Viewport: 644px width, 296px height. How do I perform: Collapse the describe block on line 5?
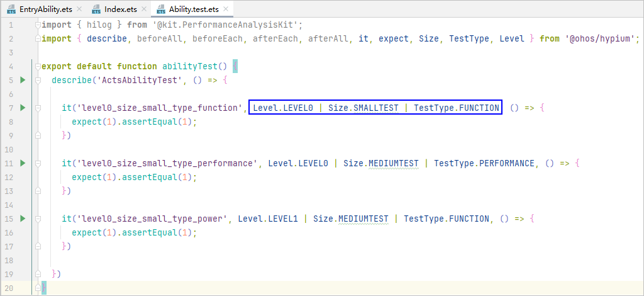[x=38, y=81]
